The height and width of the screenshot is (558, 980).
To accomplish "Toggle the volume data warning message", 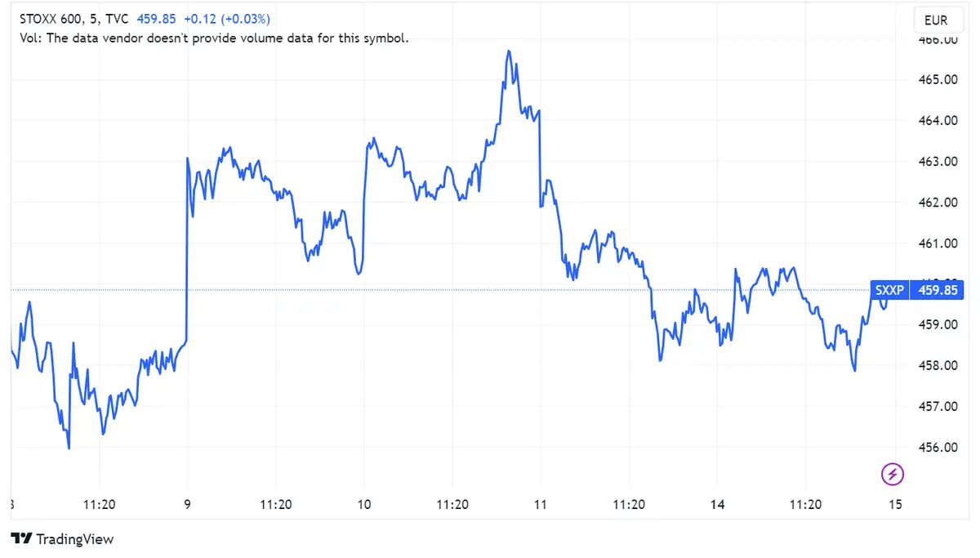I will point(214,38).
